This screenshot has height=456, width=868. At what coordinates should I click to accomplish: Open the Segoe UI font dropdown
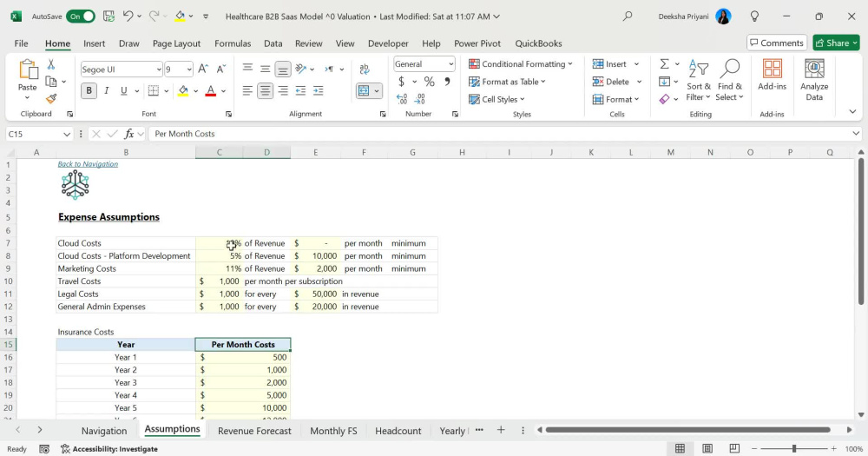(x=159, y=69)
